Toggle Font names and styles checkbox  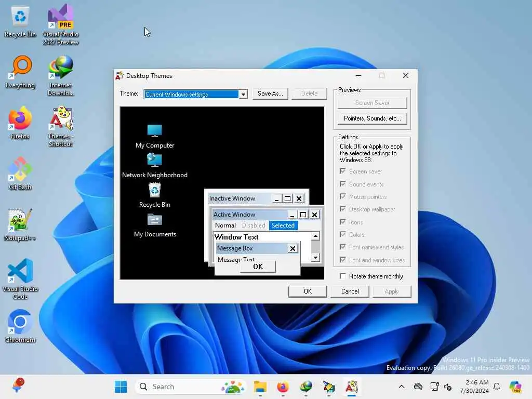pos(343,247)
